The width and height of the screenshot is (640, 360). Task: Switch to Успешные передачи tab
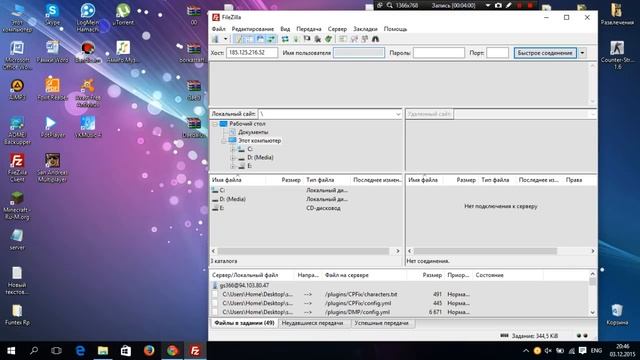[x=381, y=323]
